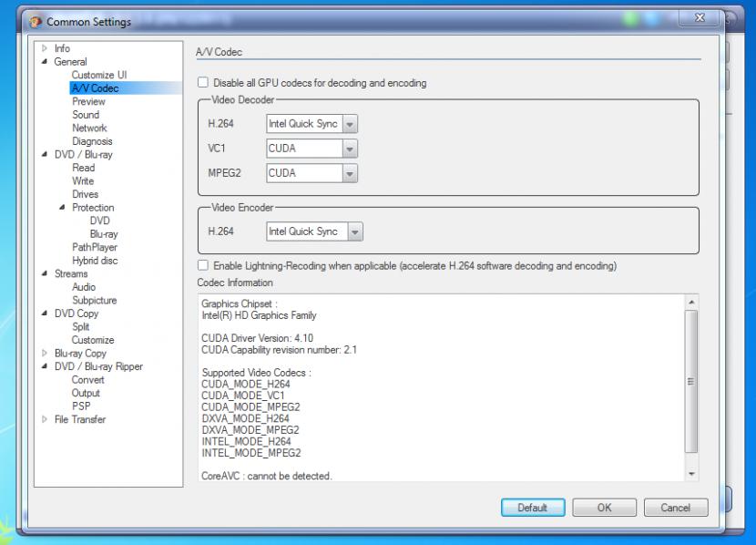Select DVD under Protection

tap(100, 221)
